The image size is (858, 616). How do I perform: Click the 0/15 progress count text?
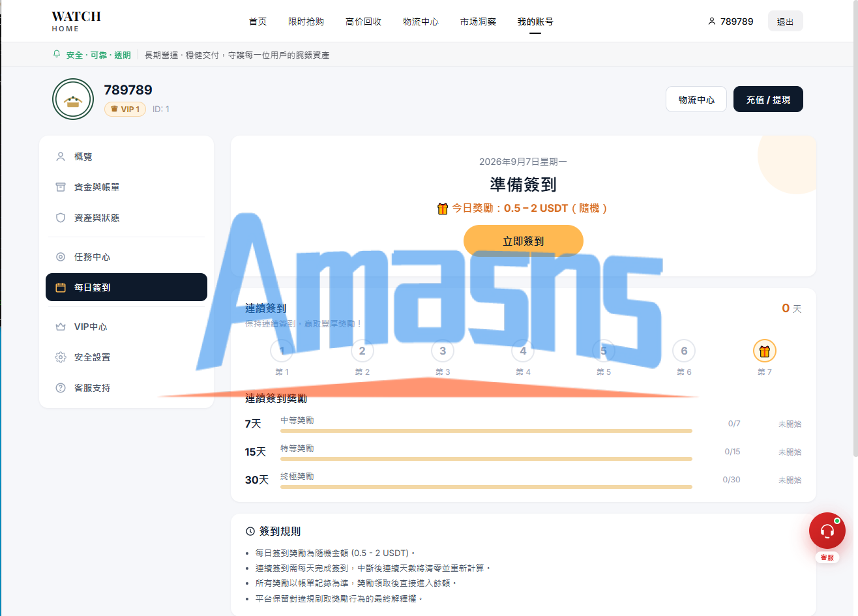pyautogui.click(x=732, y=452)
